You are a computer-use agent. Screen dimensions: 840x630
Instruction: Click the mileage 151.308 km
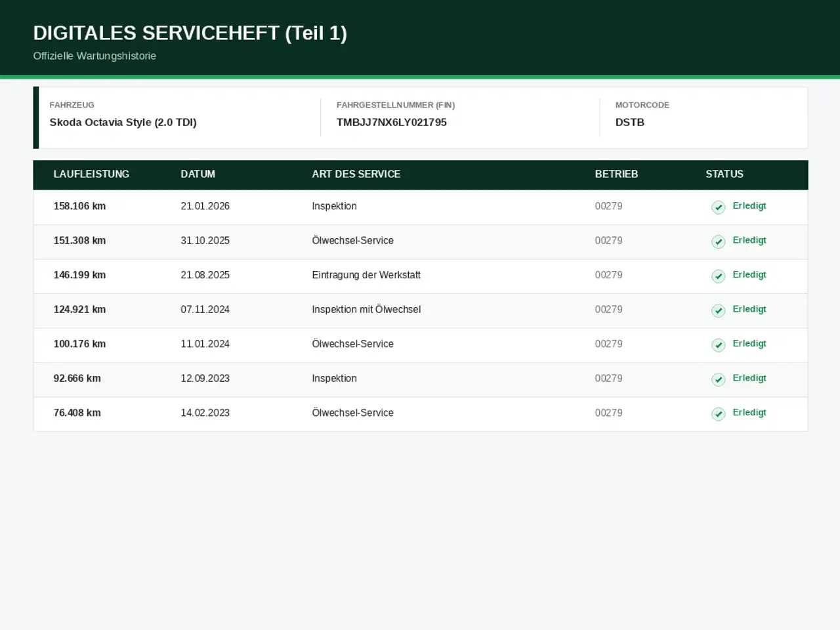point(79,241)
